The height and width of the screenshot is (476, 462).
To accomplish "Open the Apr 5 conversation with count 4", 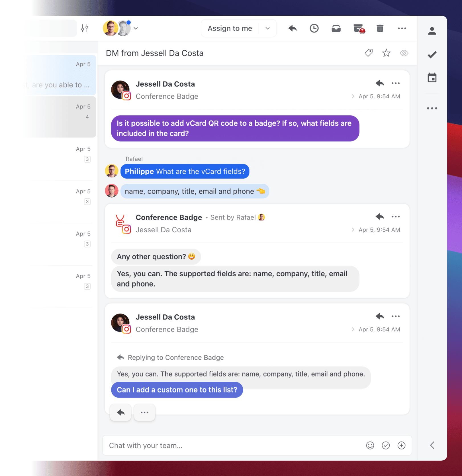I will (60, 117).
